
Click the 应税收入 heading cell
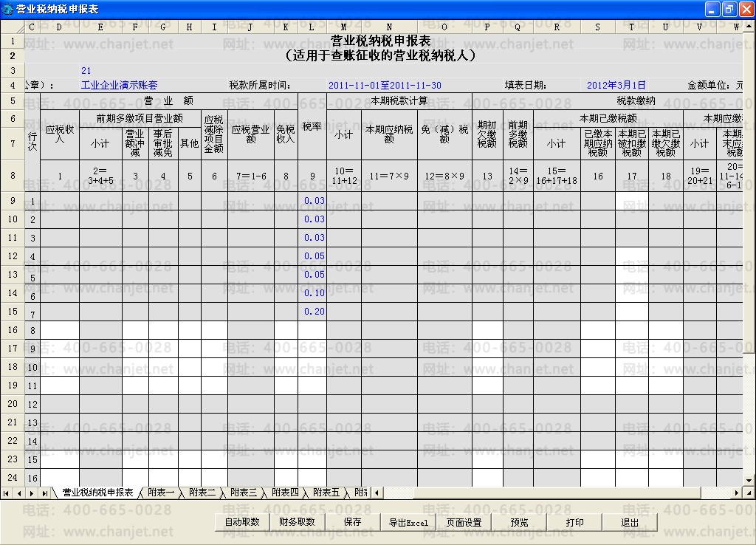60,134
